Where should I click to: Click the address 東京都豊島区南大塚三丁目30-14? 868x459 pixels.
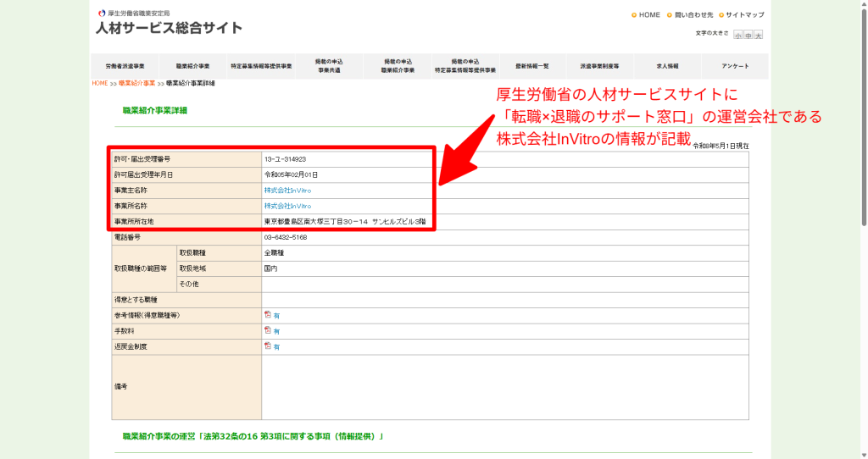(316, 221)
